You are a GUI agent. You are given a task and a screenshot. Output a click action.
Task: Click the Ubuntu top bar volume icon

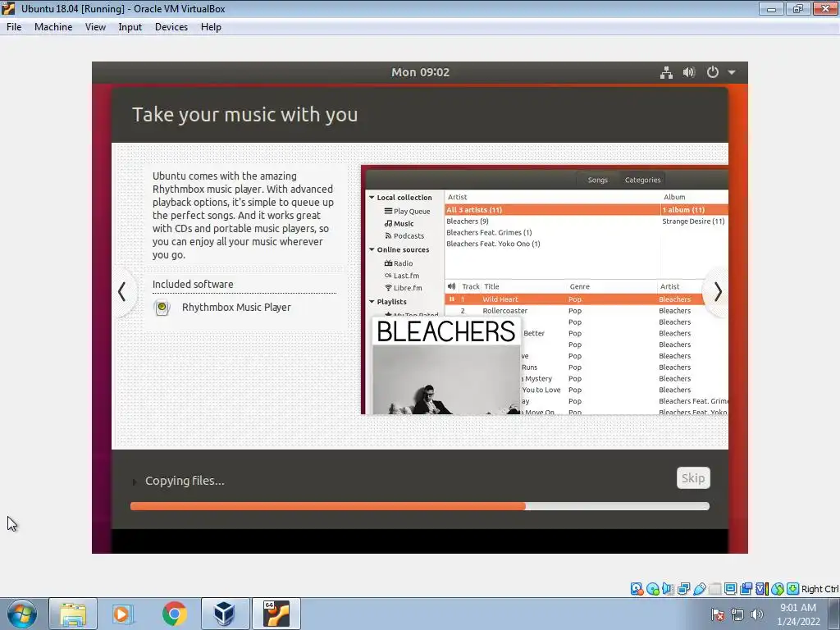689,72
